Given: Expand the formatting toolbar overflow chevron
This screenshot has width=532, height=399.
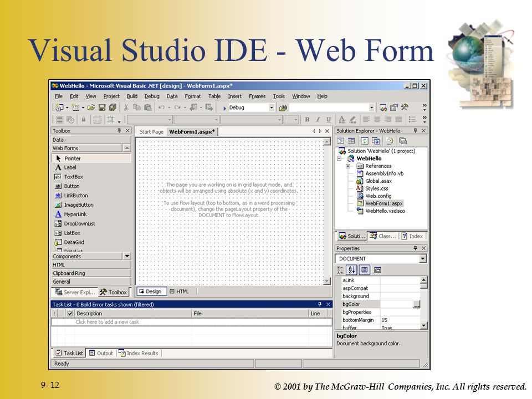Looking at the screenshot, I should click(x=424, y=120).
